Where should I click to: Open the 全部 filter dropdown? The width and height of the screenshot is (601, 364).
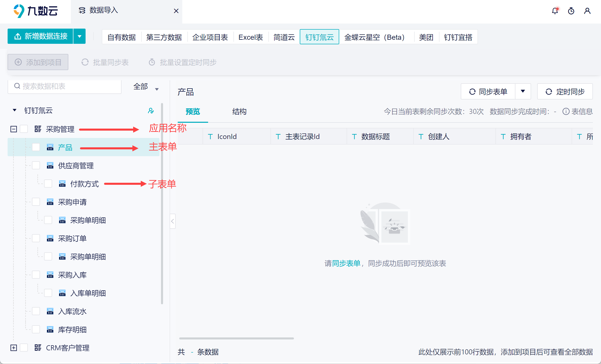(146, 87)
